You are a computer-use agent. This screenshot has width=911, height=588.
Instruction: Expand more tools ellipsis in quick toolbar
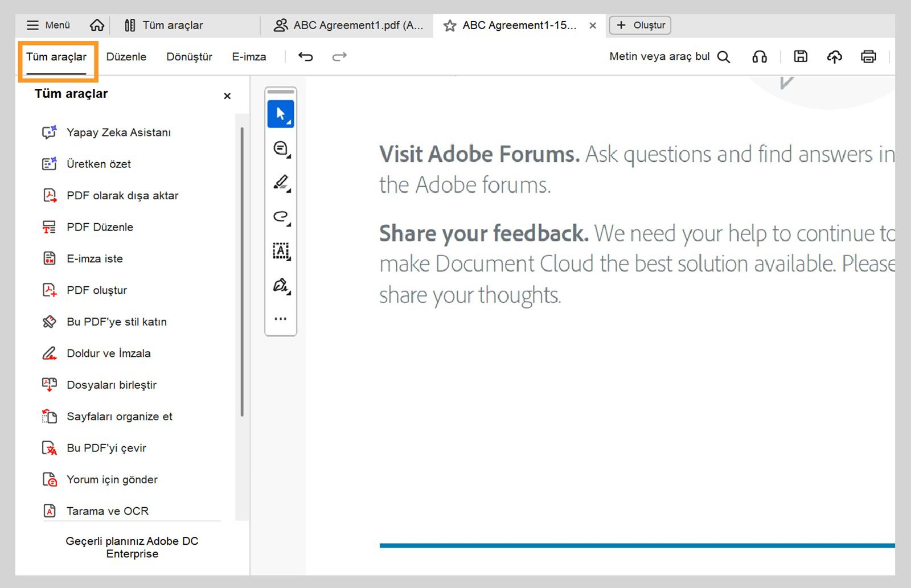281,319
